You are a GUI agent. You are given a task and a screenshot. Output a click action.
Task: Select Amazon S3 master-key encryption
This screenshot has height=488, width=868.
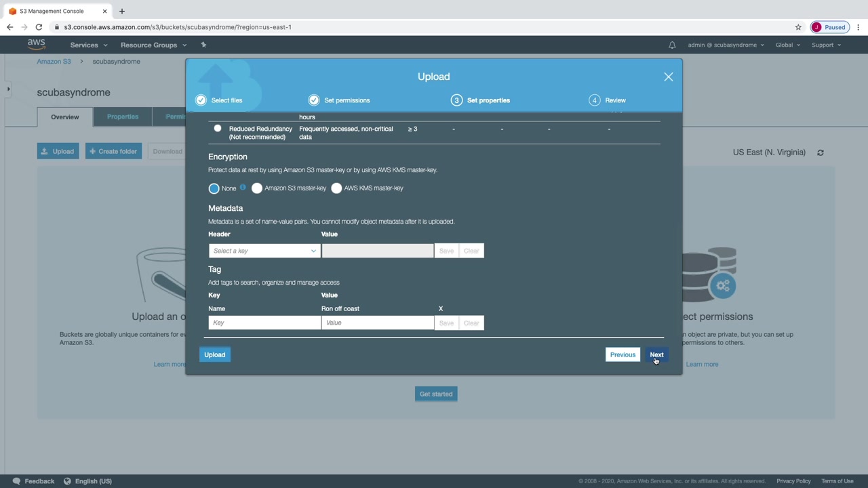pyautogui.click(x=257, y=188)
